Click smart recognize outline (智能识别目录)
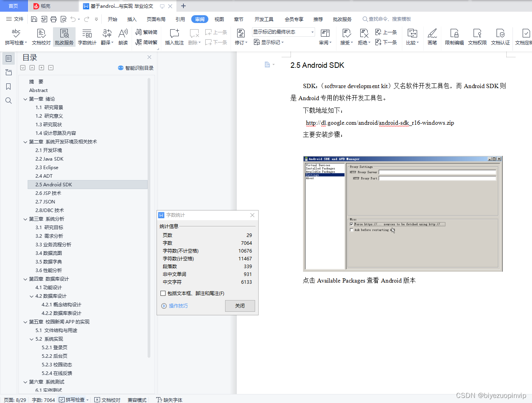This screenshot has height=403, width=532. coord(136,68)
